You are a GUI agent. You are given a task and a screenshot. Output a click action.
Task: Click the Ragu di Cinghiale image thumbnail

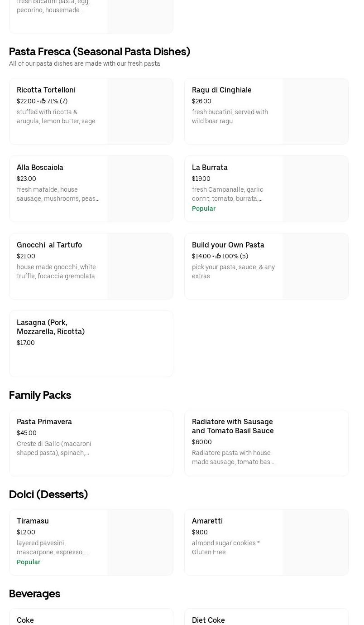pos(315,111)
